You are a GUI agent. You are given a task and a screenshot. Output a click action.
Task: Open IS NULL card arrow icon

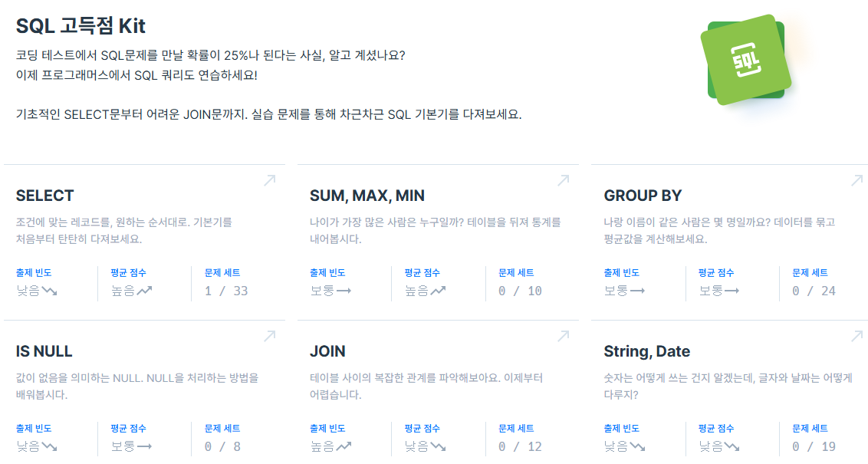(270, 336)
